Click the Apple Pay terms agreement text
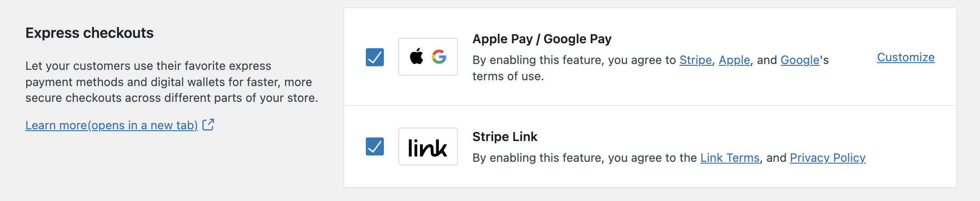 pyautogui.click(x=574, y=60)
